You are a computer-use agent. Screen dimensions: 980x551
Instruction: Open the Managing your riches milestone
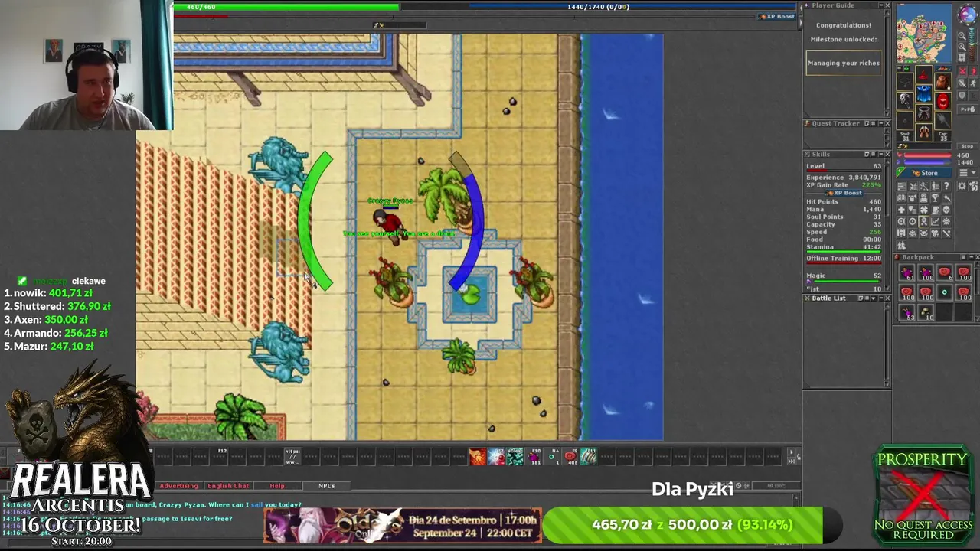point(844,63)
